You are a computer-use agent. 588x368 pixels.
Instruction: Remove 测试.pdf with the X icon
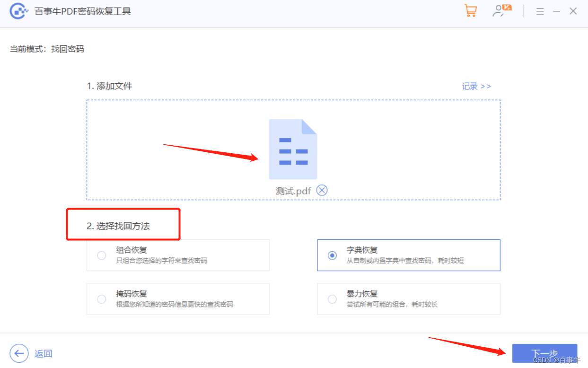pos(322,190)
